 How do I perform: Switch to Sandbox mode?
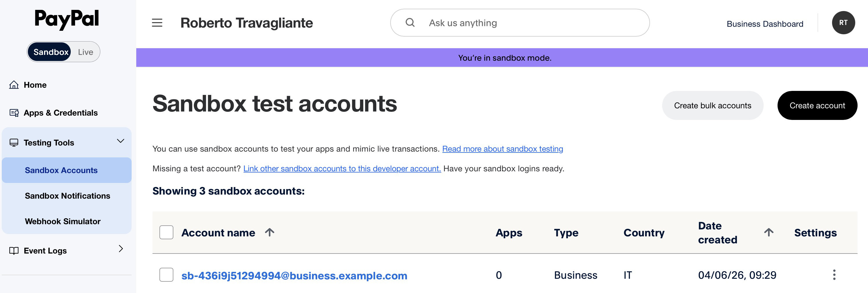coord(49,52)
